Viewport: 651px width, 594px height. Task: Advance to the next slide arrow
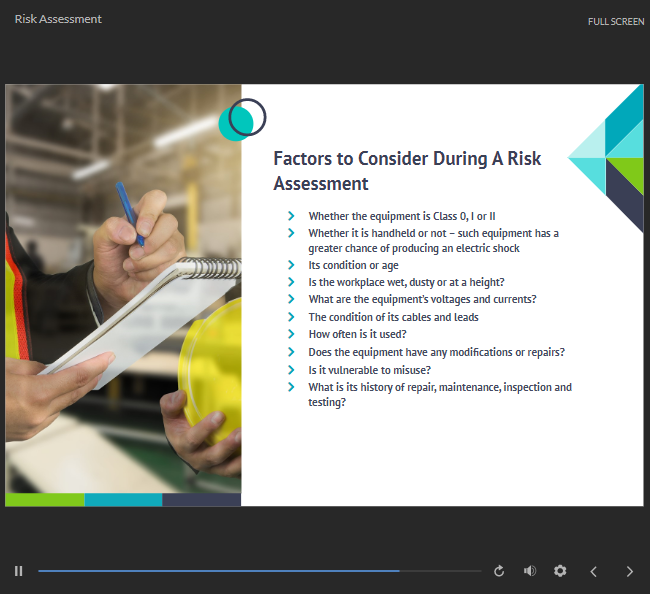click(x=629, y=571)
